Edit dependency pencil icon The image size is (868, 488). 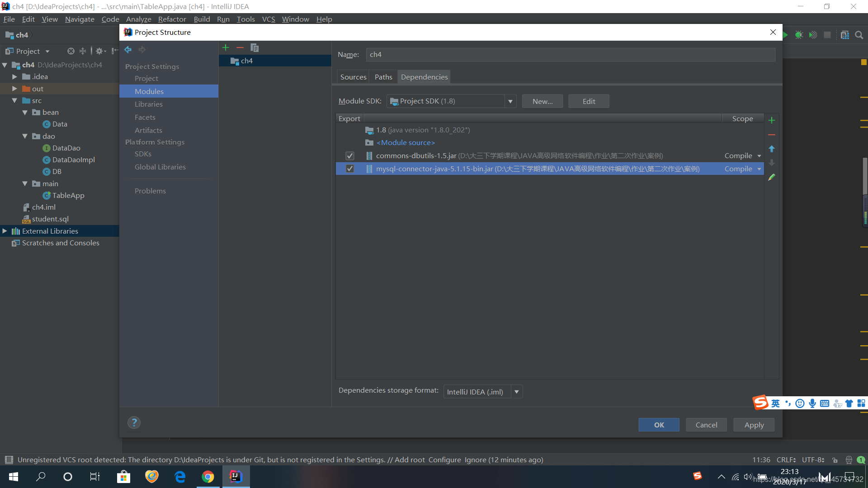point(772,177)
